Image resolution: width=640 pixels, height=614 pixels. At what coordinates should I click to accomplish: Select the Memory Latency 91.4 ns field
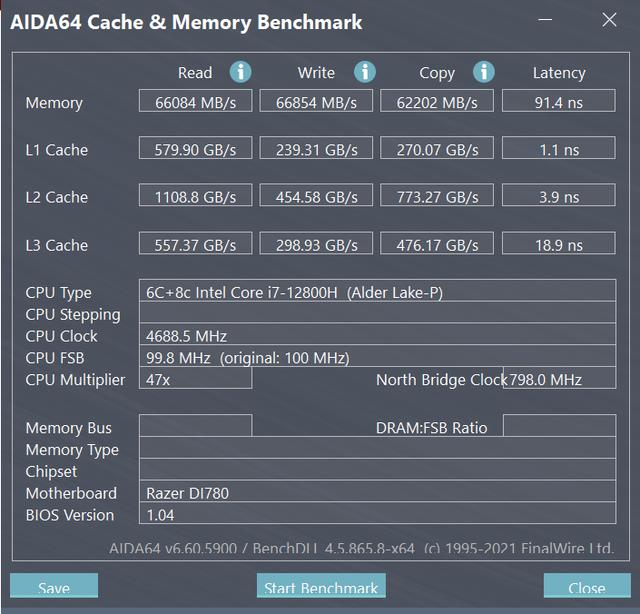[558, 102]
